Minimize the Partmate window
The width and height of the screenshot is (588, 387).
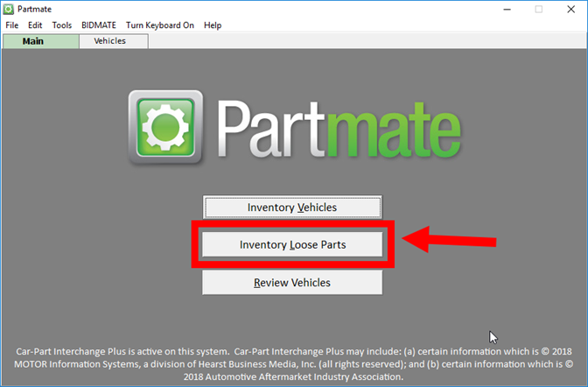[507, 10]
